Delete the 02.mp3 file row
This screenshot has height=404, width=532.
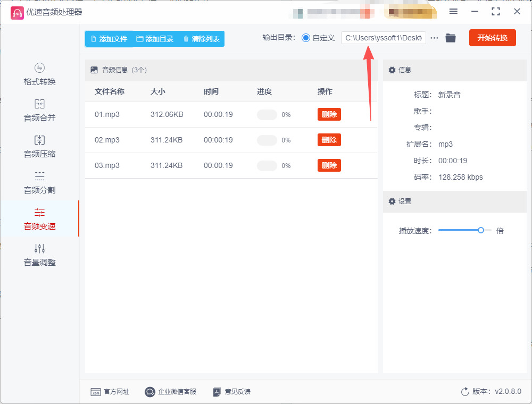(x=329, y=140)
